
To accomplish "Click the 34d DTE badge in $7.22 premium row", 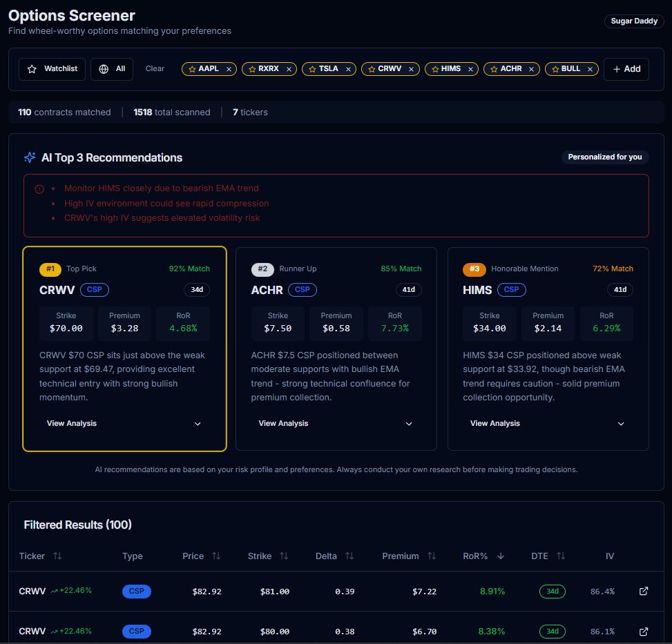I will click(552, 592).
